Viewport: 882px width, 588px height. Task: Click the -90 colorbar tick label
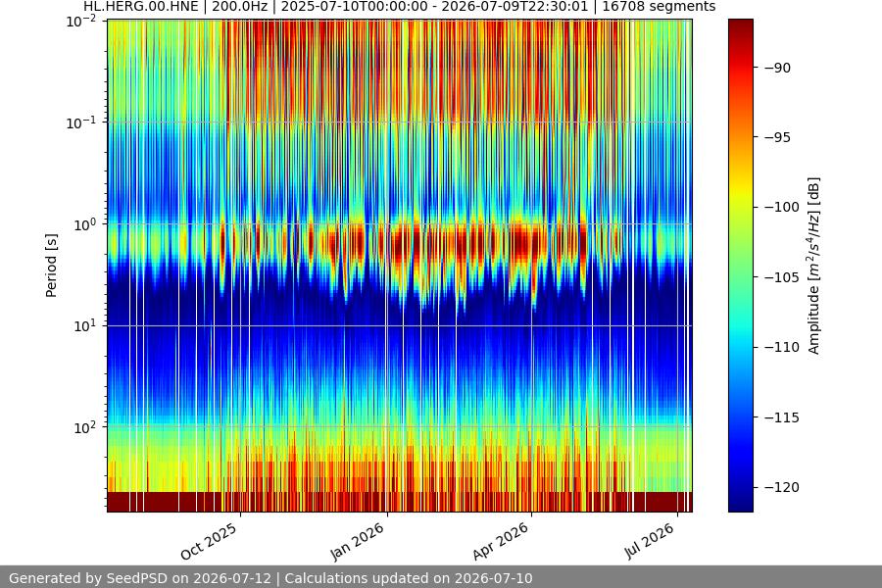[x=778, y=68]
